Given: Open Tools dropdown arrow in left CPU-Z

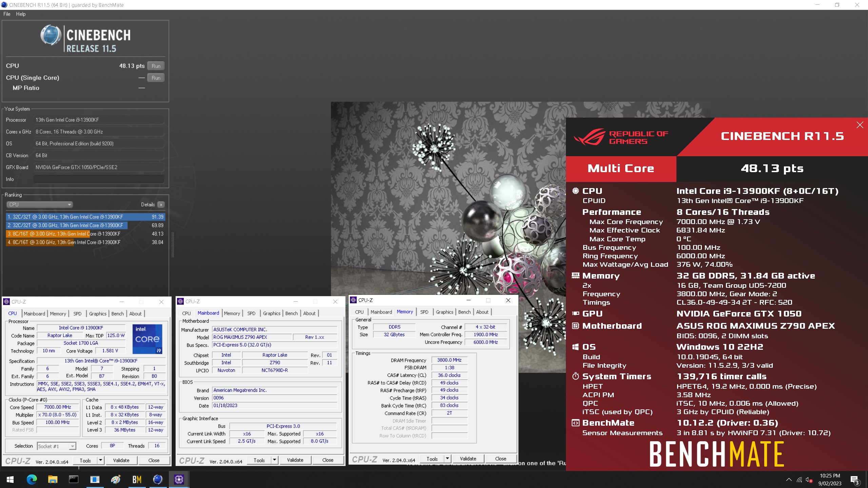Looking at the screenshot, I should tap(100, 460).
